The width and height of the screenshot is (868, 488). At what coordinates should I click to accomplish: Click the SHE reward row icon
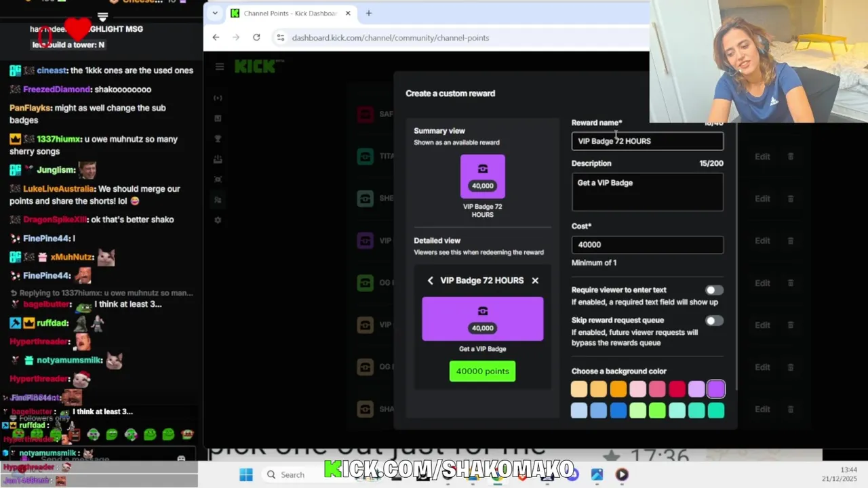[x=366, y=199]
